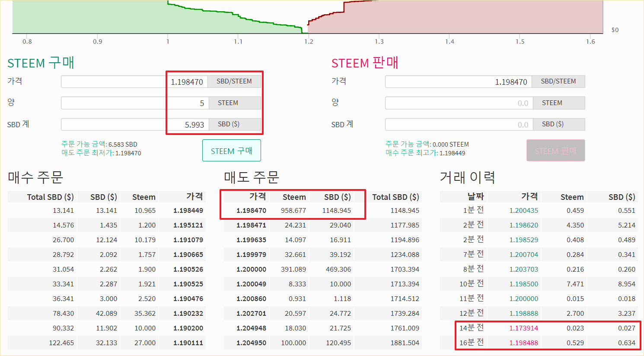This screenshot has height=356, width=644.
Task: Select buy order row priced 1.191079
Action: coord(106,240)
